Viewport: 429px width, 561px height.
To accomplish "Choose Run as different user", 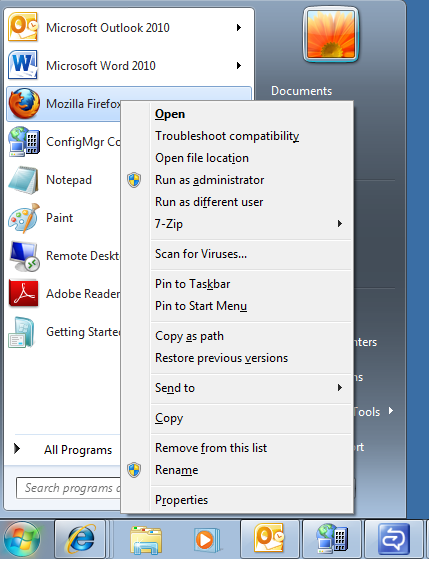I will point(209,202).
